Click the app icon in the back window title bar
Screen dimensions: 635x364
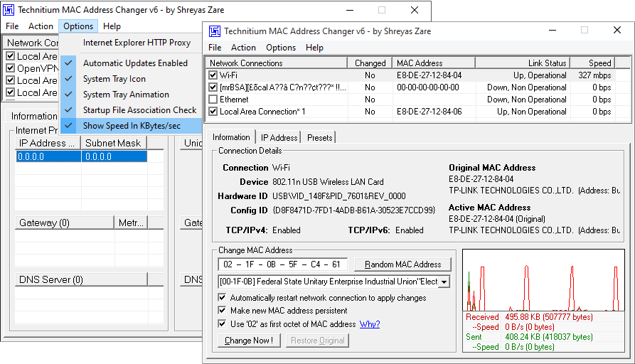(x=9, y=10)
